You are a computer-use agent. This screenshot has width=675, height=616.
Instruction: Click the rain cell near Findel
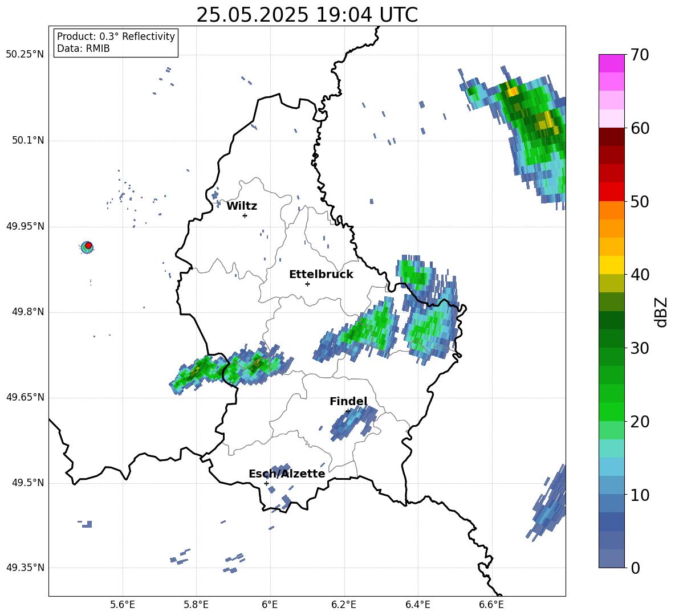coord(353,422)
